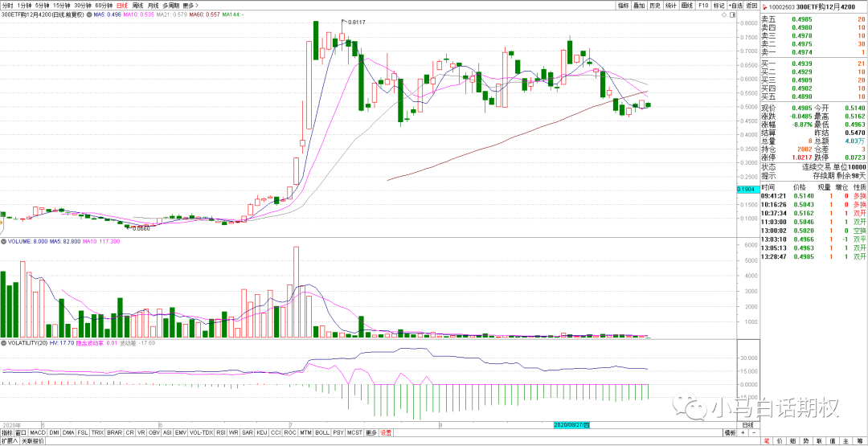Click the plus icon beside 模板
Screen dimensions: 868x446
tap(743, 432)
